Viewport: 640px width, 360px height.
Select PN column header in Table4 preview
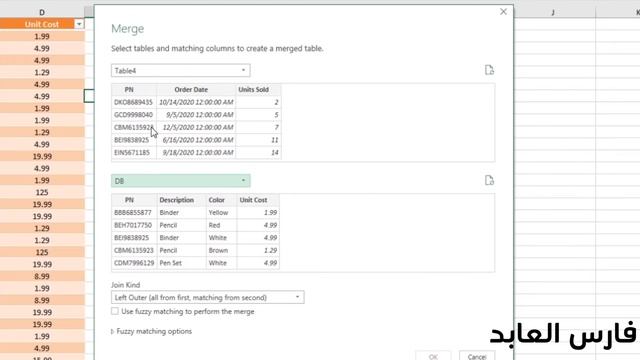pyautogui.click(x=134, y=90)
